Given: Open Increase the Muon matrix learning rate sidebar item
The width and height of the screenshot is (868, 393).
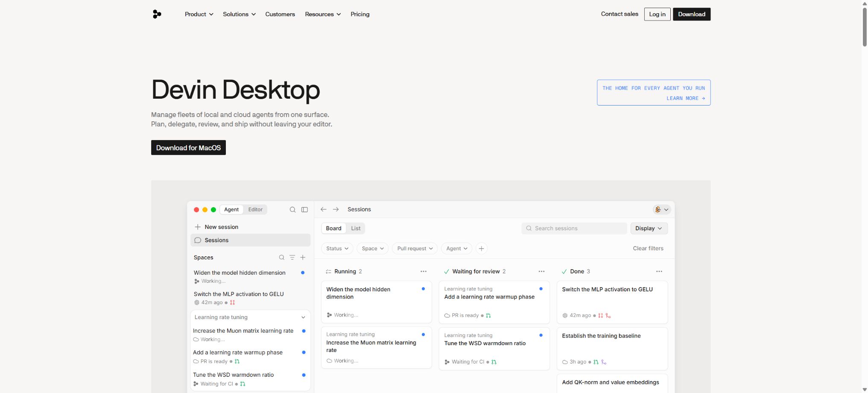Looking at the screenshot, I should point(250,335).
